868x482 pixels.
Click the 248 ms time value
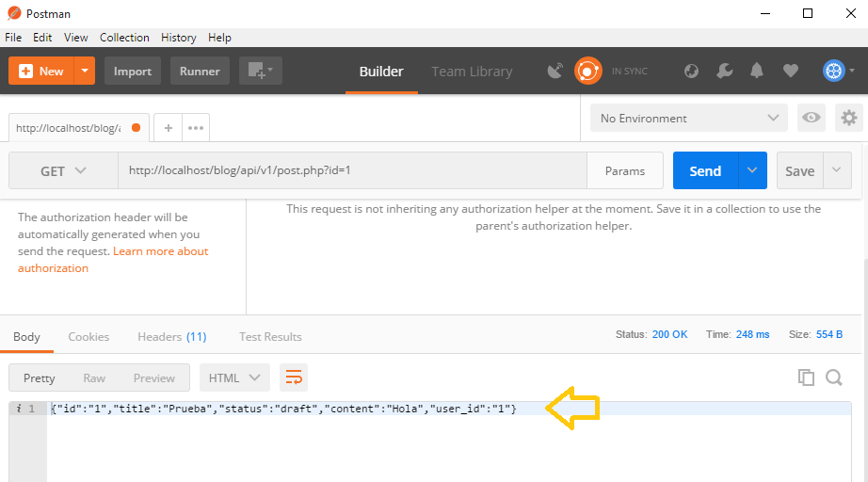[752, 334]
